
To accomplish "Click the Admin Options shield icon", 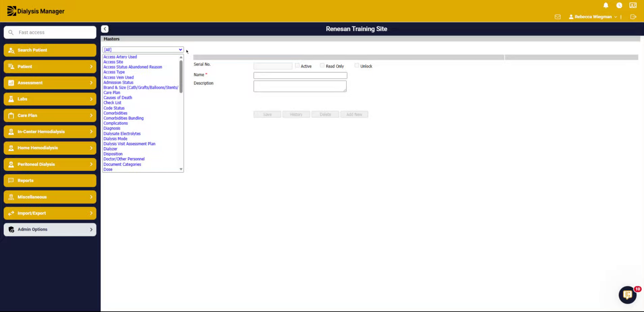I will coord(11,229).
